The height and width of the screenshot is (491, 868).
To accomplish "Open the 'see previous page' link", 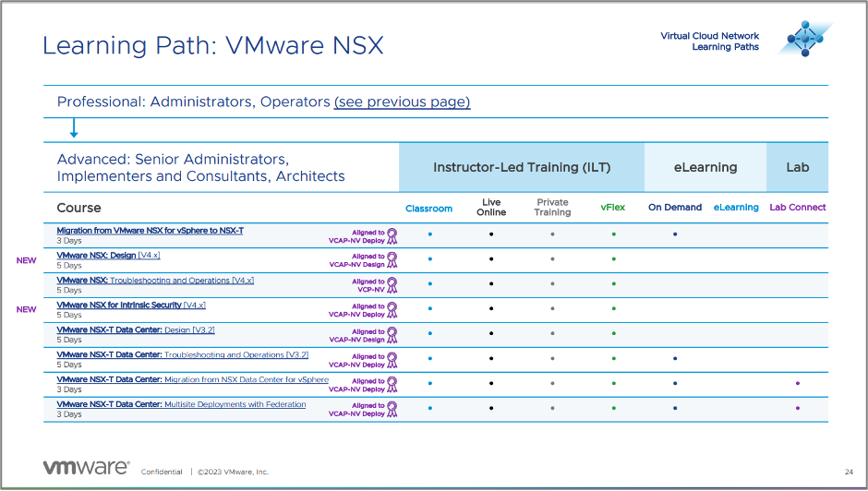I will tap(402, 102).
